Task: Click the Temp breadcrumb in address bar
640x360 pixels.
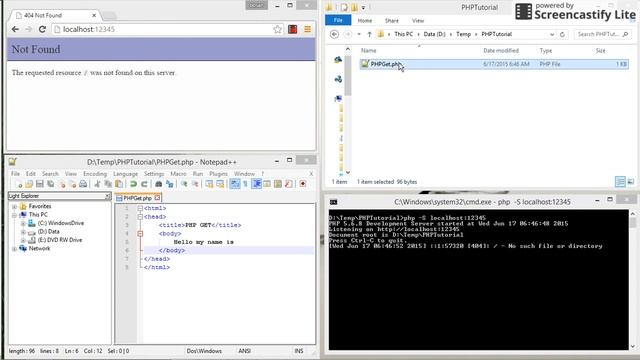Action: (463, 34)
